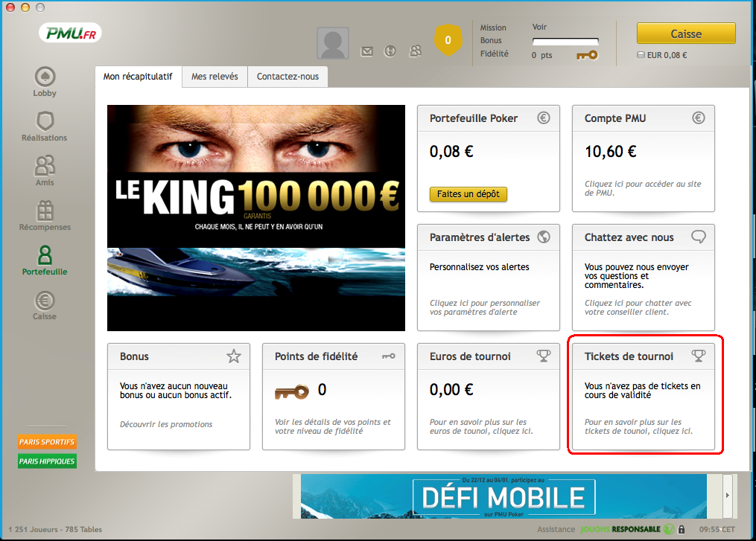Click link to chat with customer advisor

click(x=638, y=307)
